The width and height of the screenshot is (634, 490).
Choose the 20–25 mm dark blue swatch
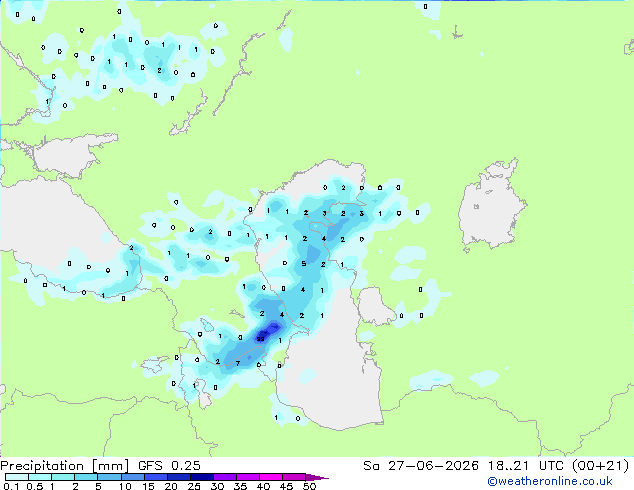pos(178,477)
